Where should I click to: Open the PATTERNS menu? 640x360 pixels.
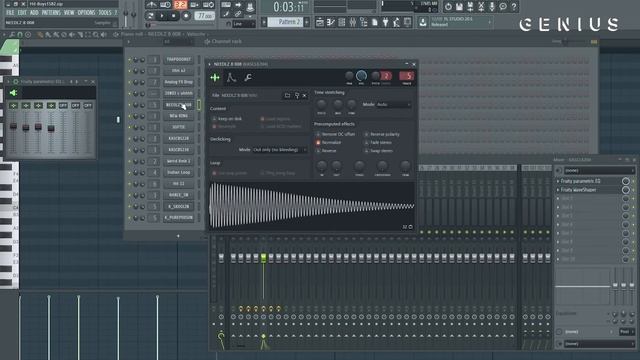coord(51,13)
